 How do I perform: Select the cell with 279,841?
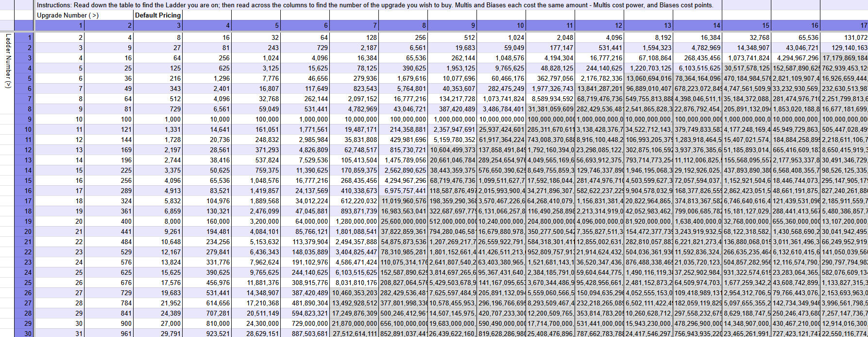tap(207, 252)
